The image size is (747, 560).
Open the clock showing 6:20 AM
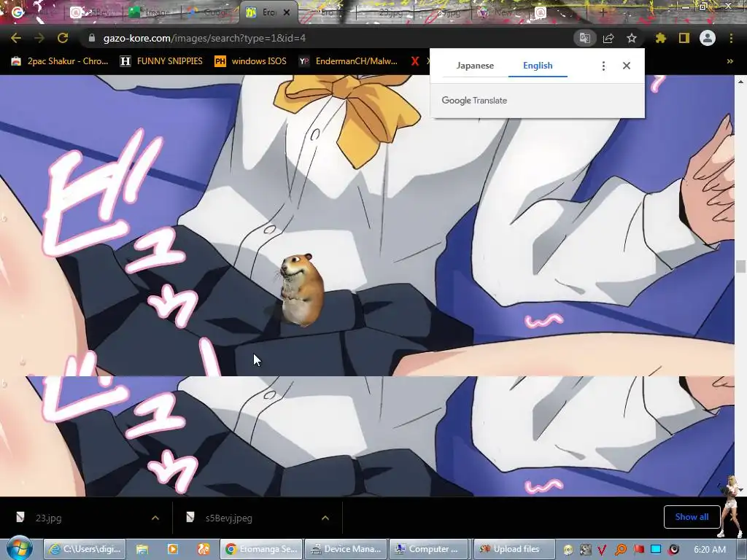pyautogui.click(x=710, y=550)
